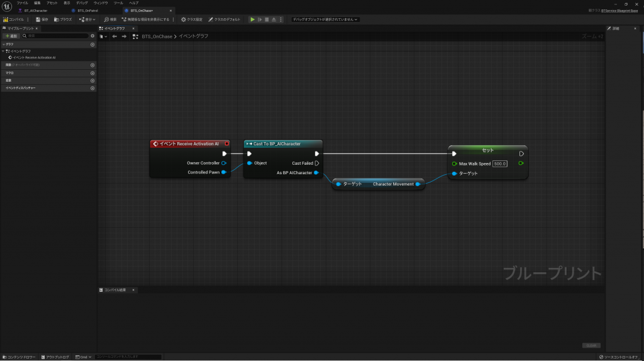
Task: Open Class Defaults (クラスのデフォルト)
Action: (x=225, y=19)
